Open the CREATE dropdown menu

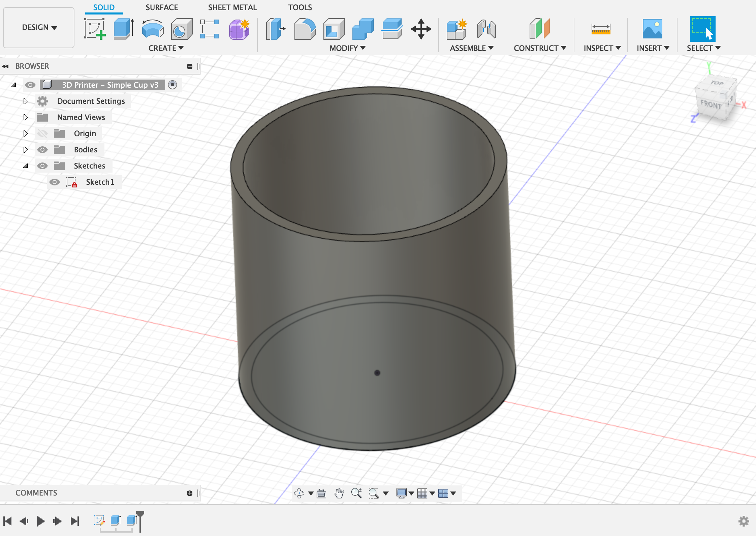pos(166,48)
